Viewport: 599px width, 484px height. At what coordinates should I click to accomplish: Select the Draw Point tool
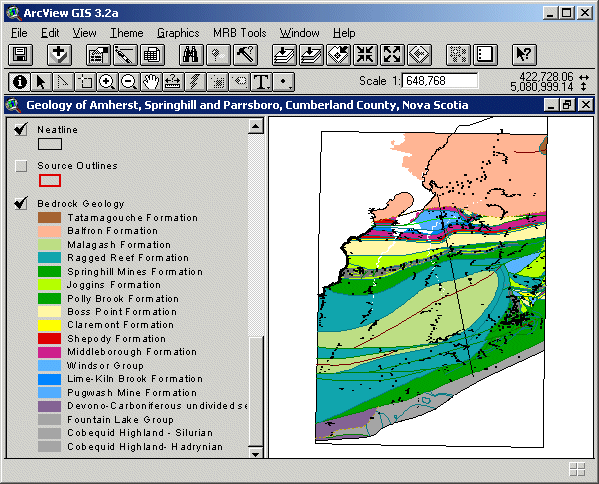[284, 82]
